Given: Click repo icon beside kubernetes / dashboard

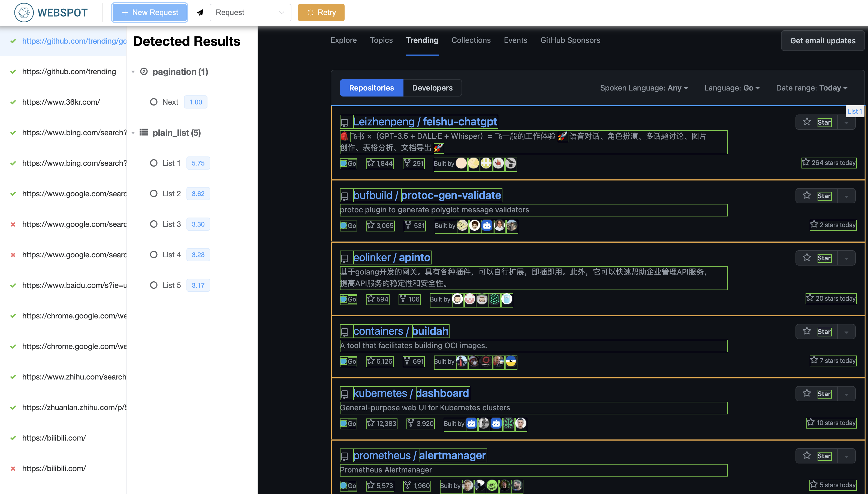Looking at the screenshot, I should 344,394.
